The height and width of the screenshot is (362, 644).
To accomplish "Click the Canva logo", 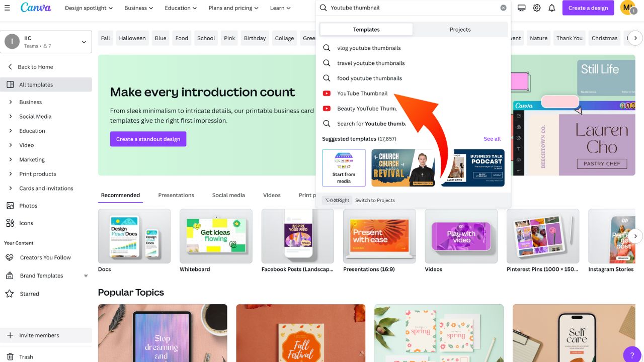I will (x=36, y=8).
